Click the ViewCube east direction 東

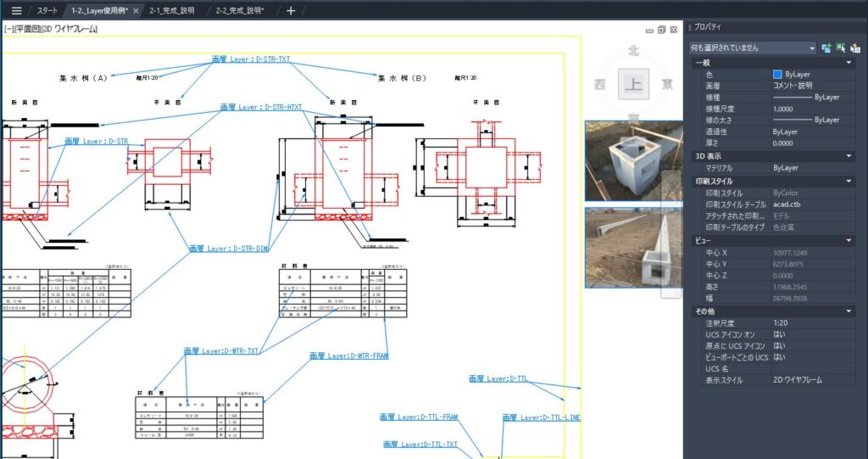click(x=668, y=83)
